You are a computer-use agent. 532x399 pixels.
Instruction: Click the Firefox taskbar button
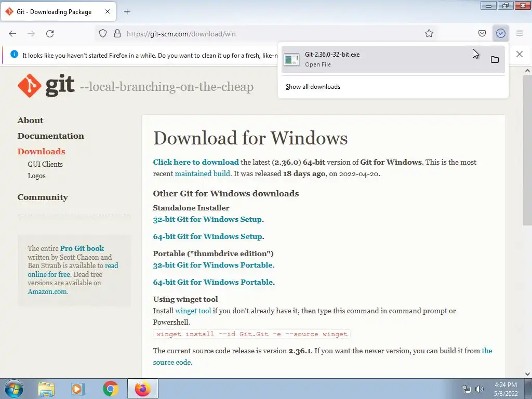[143, 389]
